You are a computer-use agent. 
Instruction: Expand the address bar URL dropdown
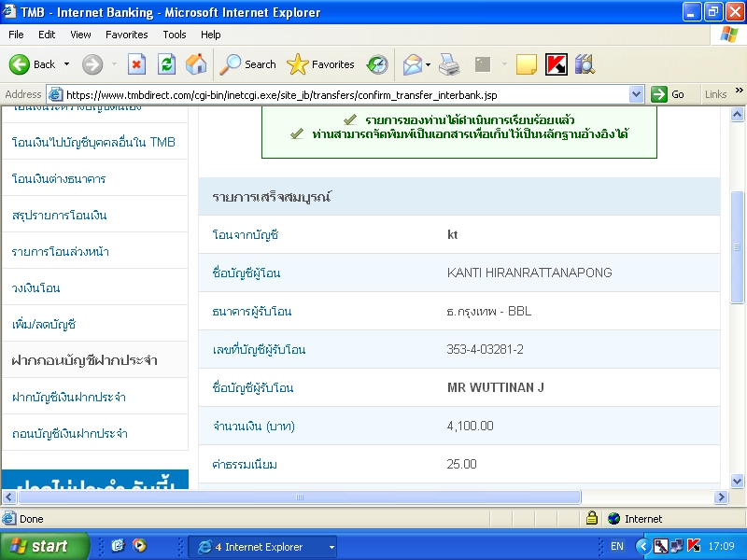click(x=637, y=94)
